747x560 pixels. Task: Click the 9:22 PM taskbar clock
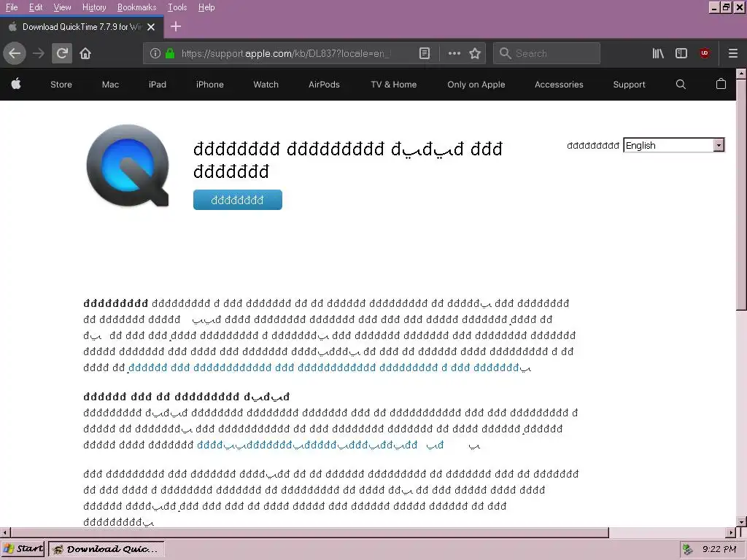[719, 549]
